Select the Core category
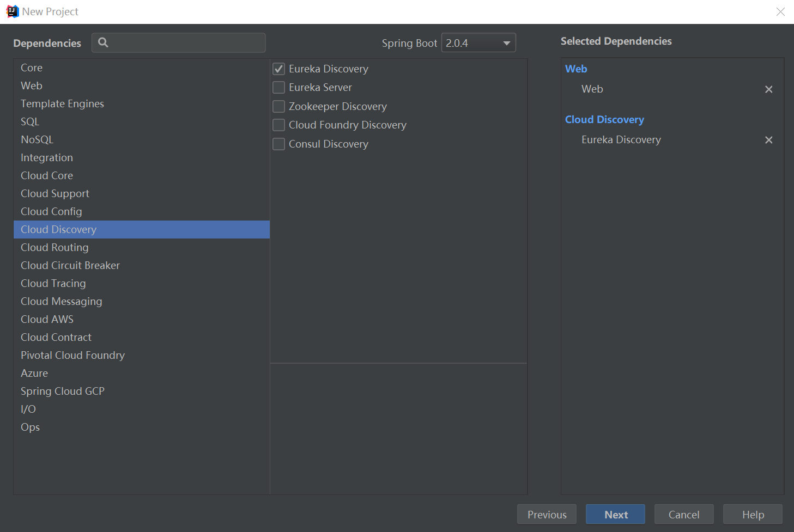 pyautogui.click(x=142, y=68)
